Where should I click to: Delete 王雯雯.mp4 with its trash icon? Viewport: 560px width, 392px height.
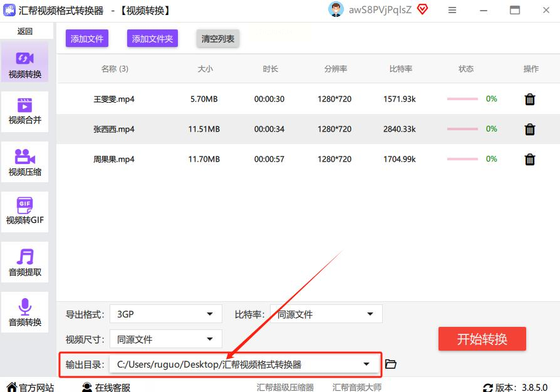(x=530, y=99)
